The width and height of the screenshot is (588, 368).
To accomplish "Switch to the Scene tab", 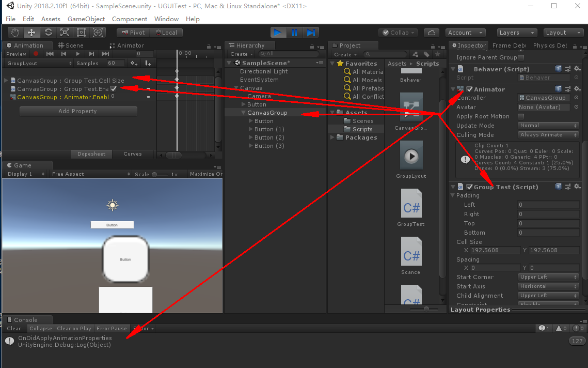I will pos(75,45).
